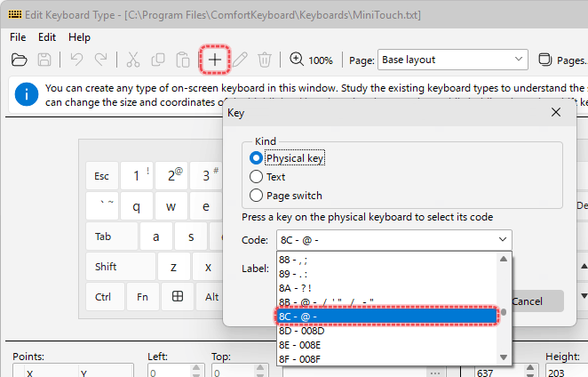Select the Alt key on layout
Screen dimensions: 588x377
(211, 297)
